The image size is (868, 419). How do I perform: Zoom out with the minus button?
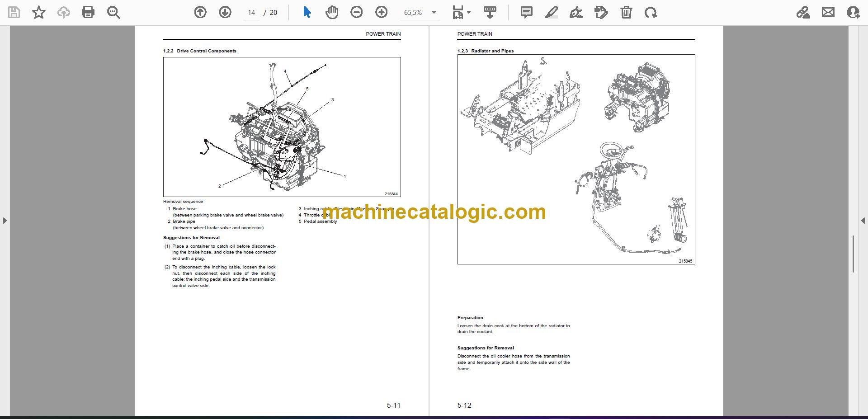[x=357, y=12]
